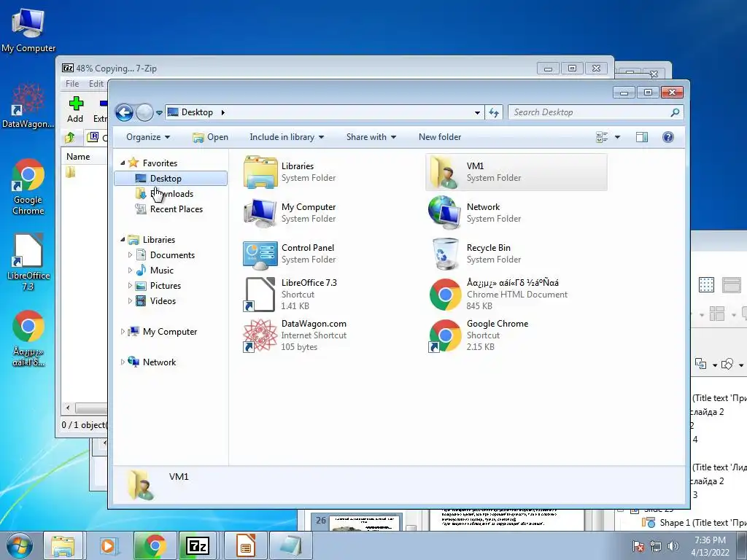Click the New folder button
This screenshot has width=747, height=560.
tap(440, 137)
